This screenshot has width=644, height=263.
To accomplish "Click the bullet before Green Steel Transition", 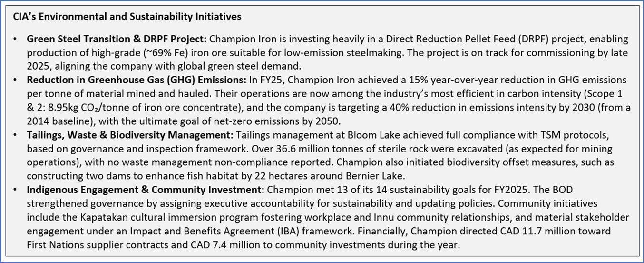I will point(15,39).
